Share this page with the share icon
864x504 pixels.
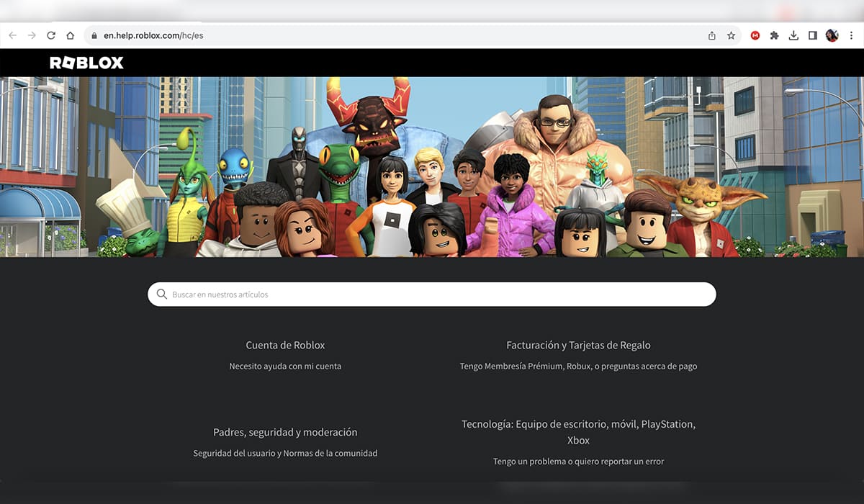[712, 35]
